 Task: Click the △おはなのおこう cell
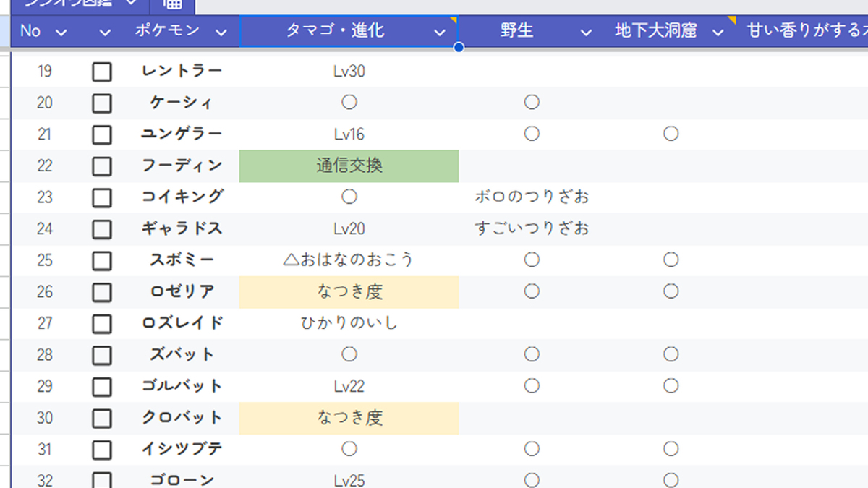[x=349, y=260]
